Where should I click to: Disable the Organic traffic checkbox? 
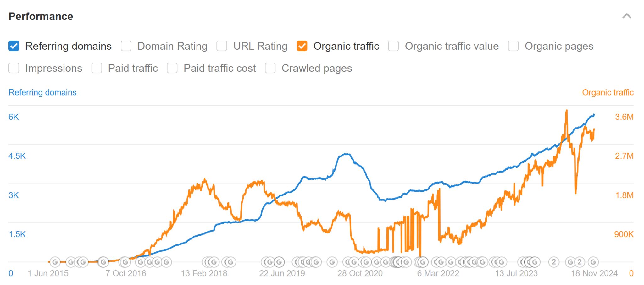303,46
